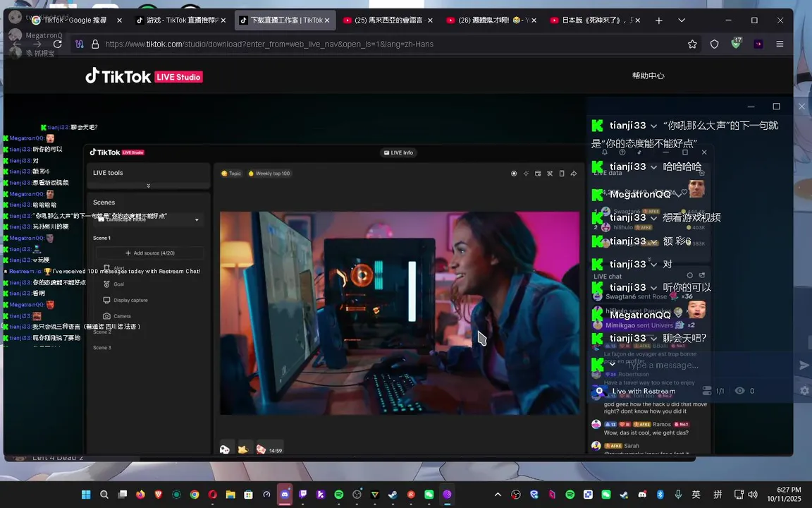
Task: Send message with the arrow icon in chat
Action: point(804,365)
